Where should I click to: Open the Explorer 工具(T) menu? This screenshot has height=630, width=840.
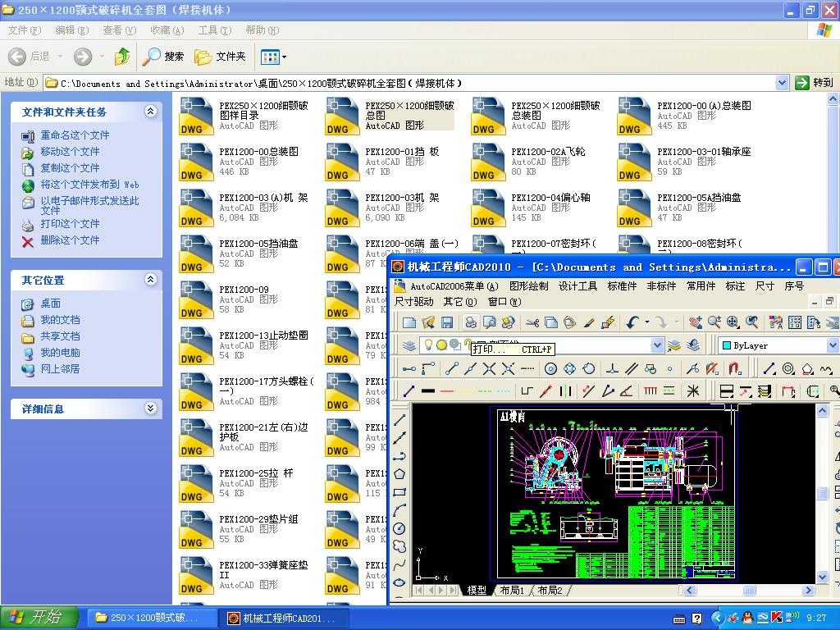click(x=215, y=30)
